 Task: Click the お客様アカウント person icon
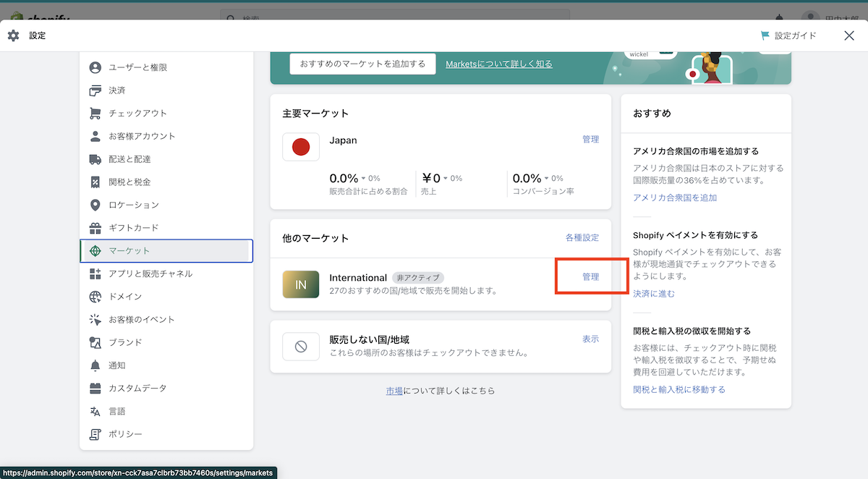tap(95, 136)
